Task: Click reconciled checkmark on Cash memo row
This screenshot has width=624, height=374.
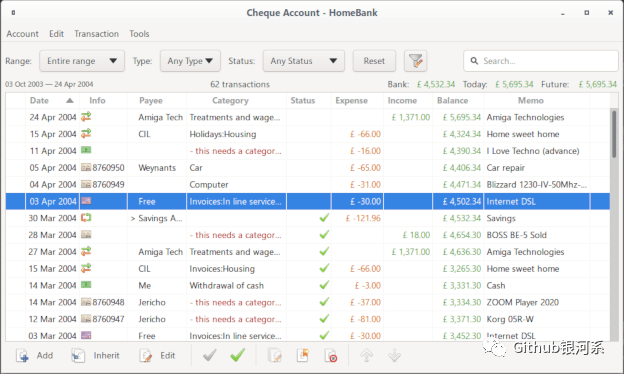Action: pos(324,285)
